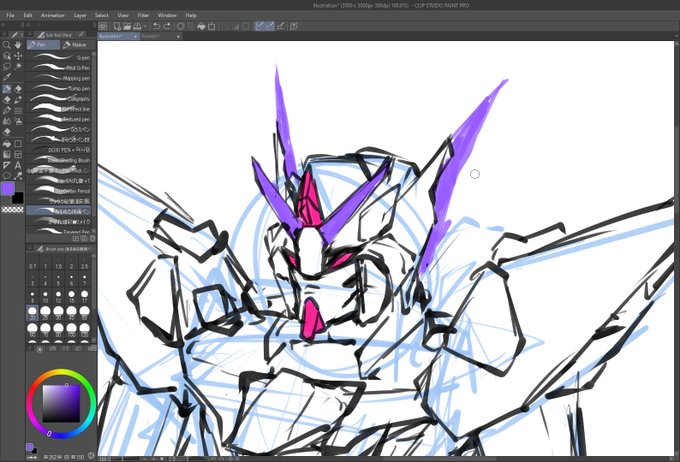Screen dimensions: 680x462
Task: Switch to the Pen sub tool tab
Action: click(43, 45)
